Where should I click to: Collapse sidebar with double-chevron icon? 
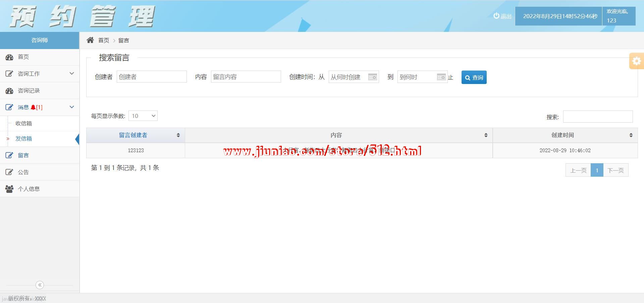tap(40, 285)
